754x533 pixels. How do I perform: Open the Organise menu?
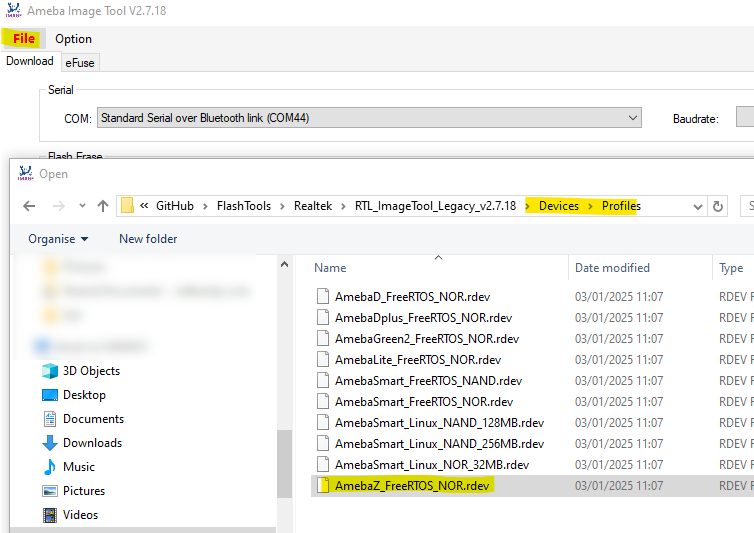58,239
